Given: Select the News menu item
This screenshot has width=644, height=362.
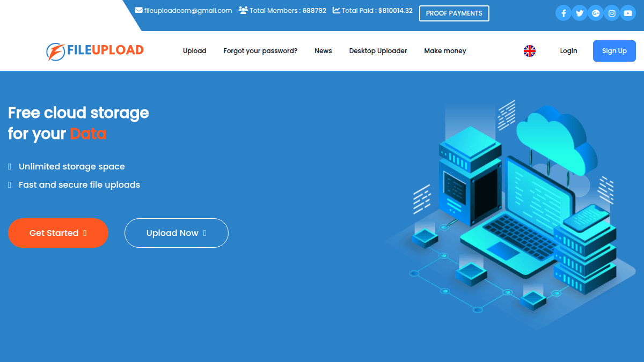Looking at the screenshot, I should click(x=323, y=51).
